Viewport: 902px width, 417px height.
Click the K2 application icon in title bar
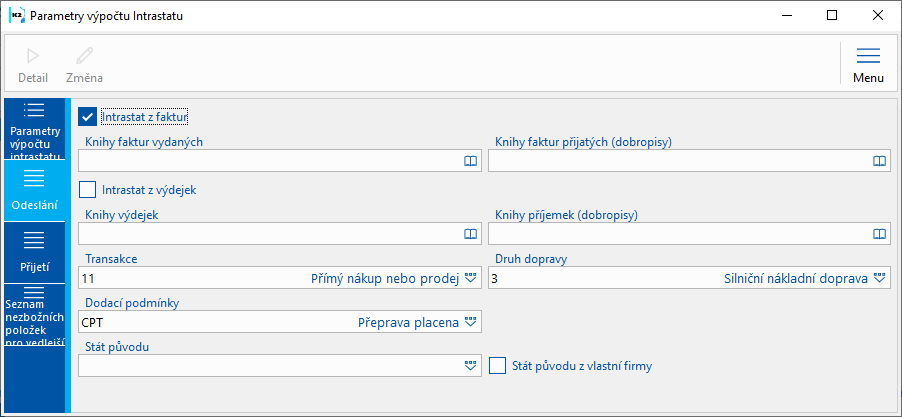[17, 16]
